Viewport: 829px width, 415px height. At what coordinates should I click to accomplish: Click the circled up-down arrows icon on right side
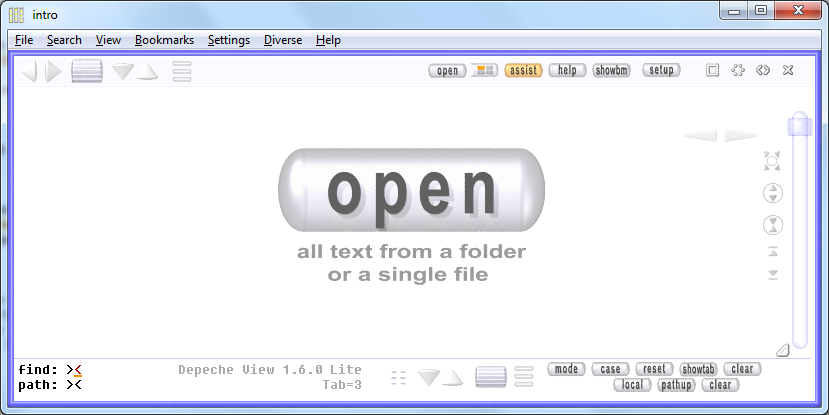pyautogui.click(x=772, y=193)
